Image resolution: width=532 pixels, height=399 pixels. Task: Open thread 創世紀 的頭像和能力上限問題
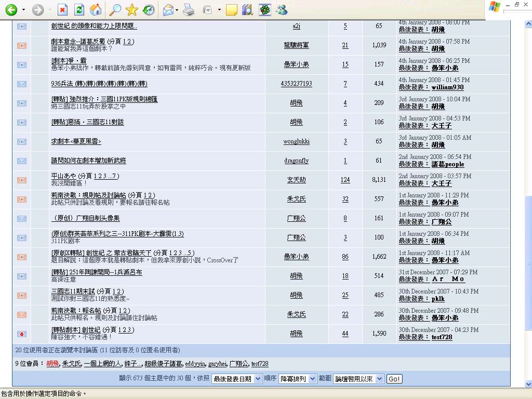click(94, 26)
